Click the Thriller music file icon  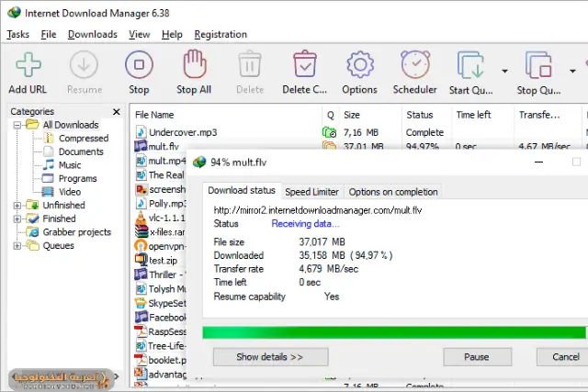pos(141,274)
